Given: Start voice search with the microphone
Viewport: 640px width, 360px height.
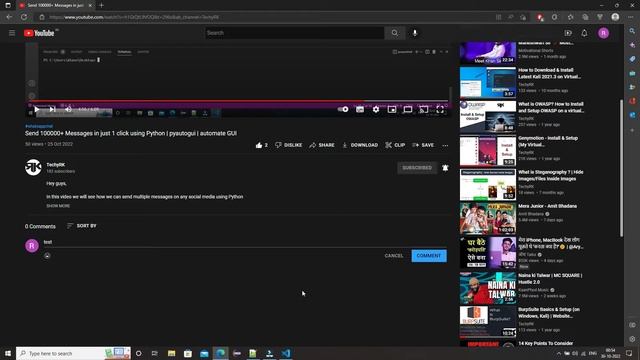Looking at the screenshot, I should tap(415, 33).
